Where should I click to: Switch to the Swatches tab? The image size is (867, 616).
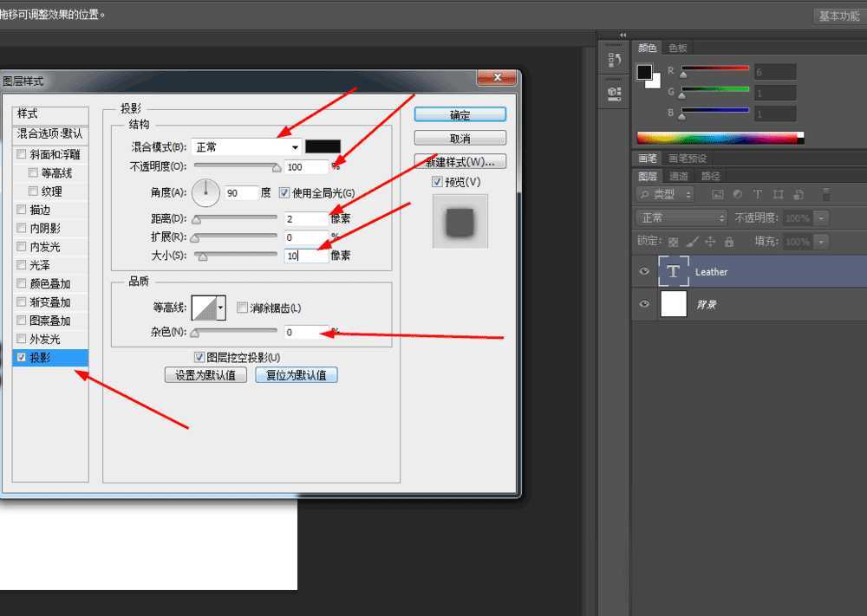tap(678, 48)
